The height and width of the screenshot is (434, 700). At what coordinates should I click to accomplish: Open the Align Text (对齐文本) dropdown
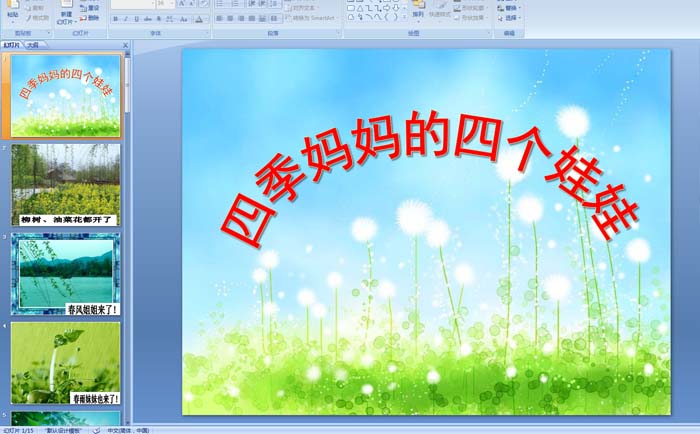click(x=301, y=8)
